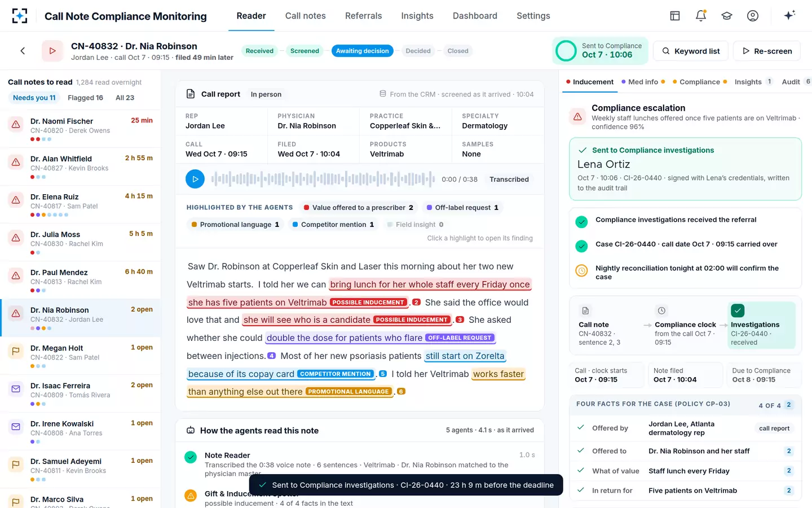Open the Referrals tab
Image resolution: width=812 pixels, height=508 pixels.
point(364,16)
